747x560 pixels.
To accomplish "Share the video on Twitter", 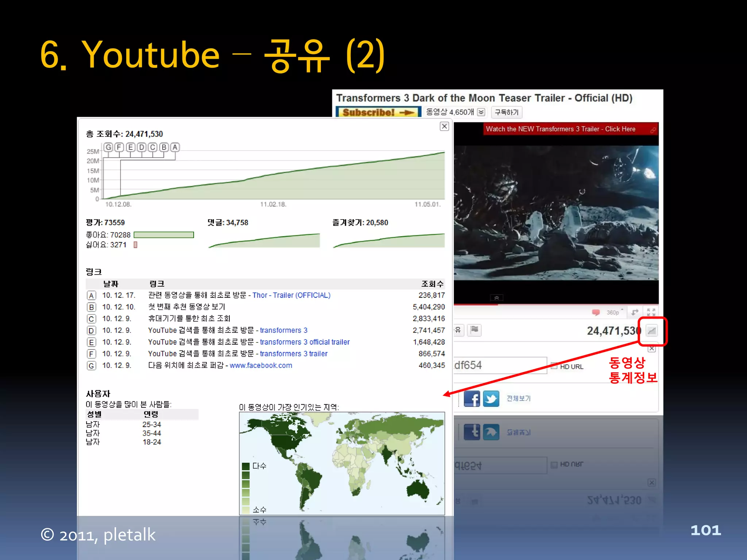I will [491, 398].
